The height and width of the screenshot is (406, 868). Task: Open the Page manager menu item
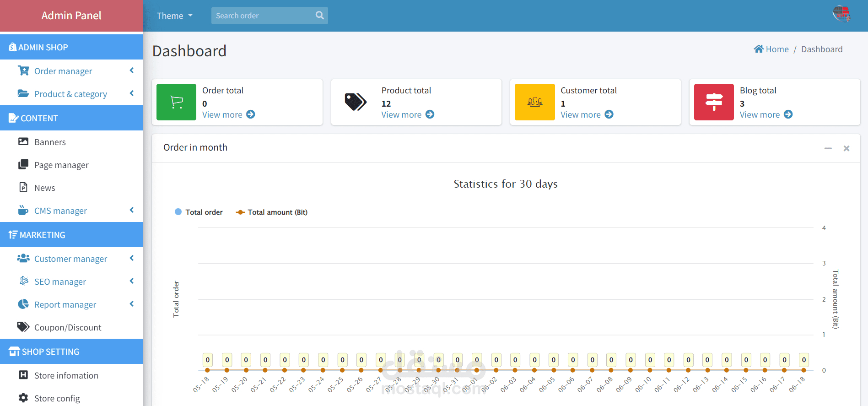[x=71, y=165]
